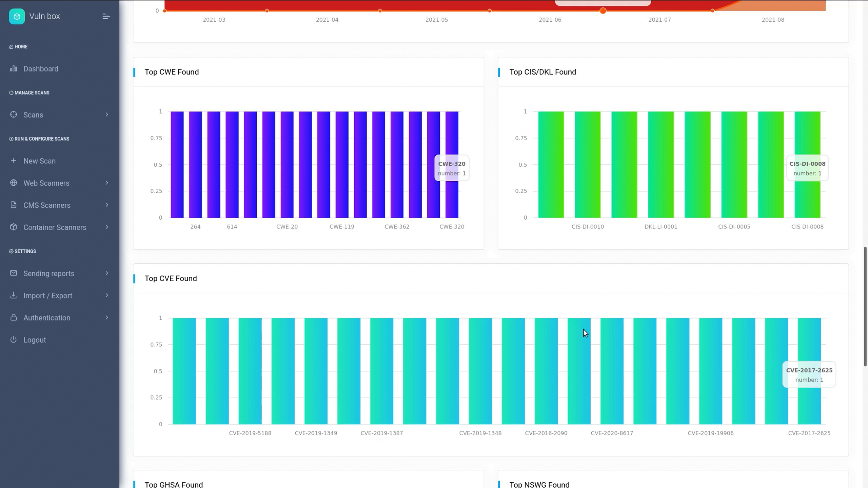Expand the Web Scanners chevron

click(107, 183)
